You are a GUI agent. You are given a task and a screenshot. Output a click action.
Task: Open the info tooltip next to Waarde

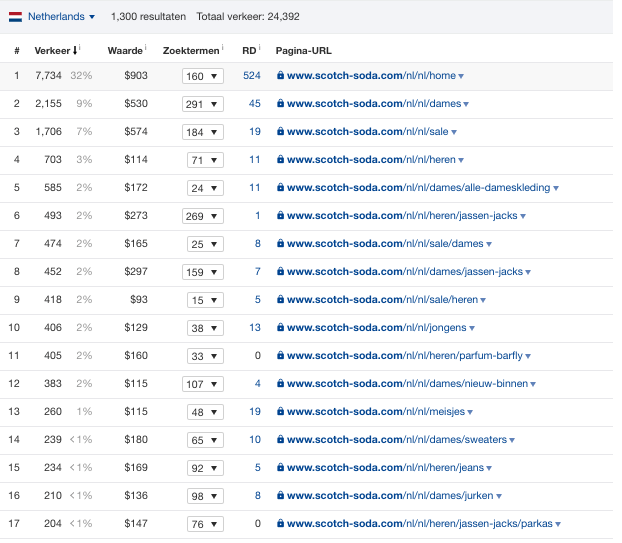pos(146,48)
